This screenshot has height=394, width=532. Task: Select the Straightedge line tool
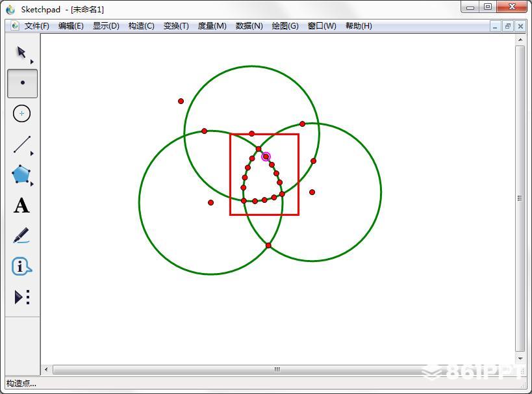[x=21, y=144]
